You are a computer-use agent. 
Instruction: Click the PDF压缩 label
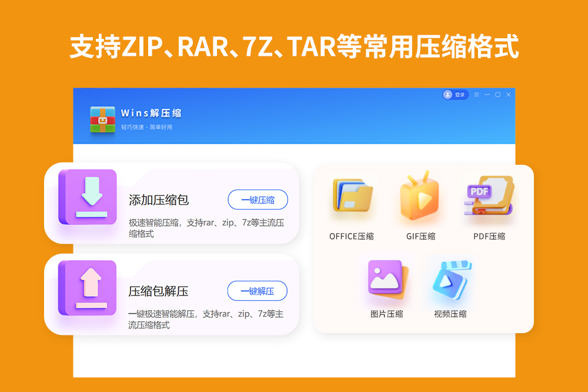tap(489, 236)
